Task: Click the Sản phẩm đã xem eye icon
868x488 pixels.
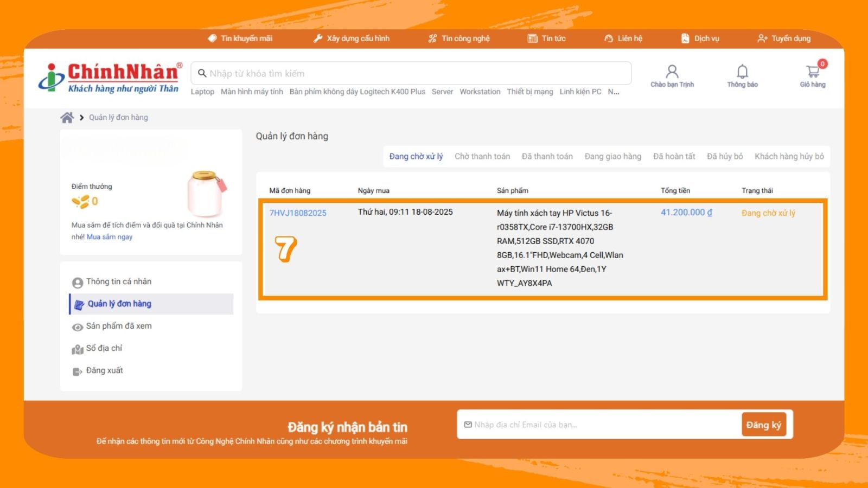Action: [78, 327]
